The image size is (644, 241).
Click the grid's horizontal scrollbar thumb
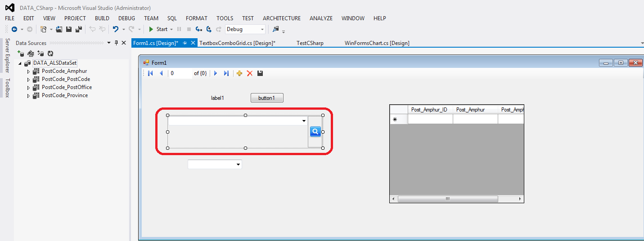448,199
